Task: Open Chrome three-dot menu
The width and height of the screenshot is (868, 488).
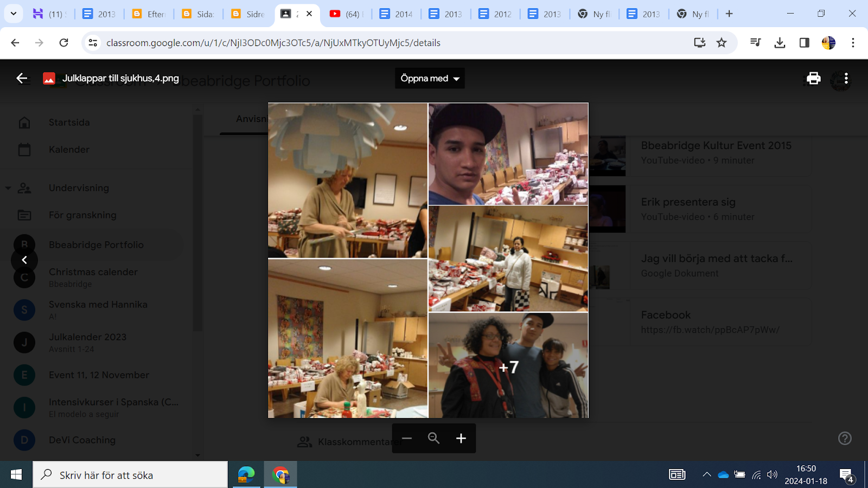Action: [853, 43]
